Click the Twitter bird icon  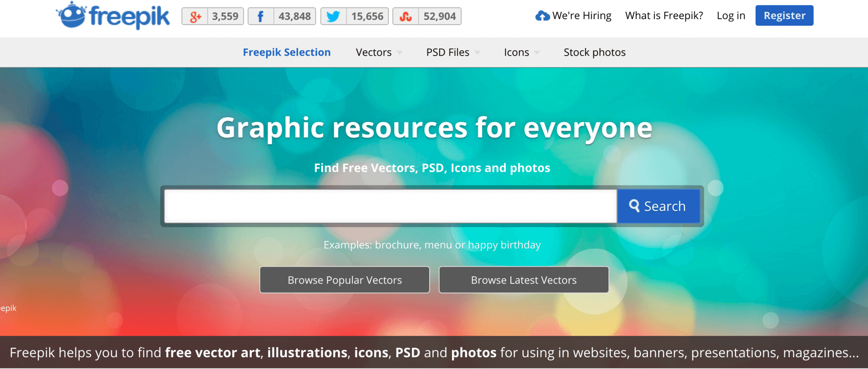[333, 16]
